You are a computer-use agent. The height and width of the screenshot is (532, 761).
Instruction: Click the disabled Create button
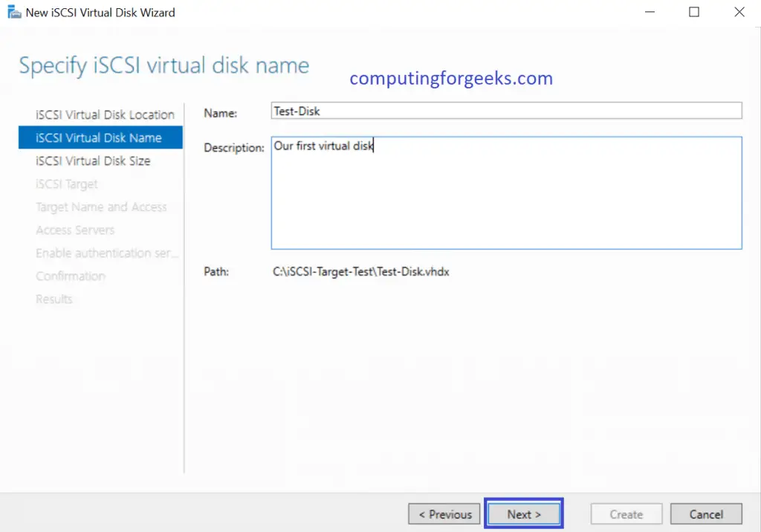[x=626, y=514]
